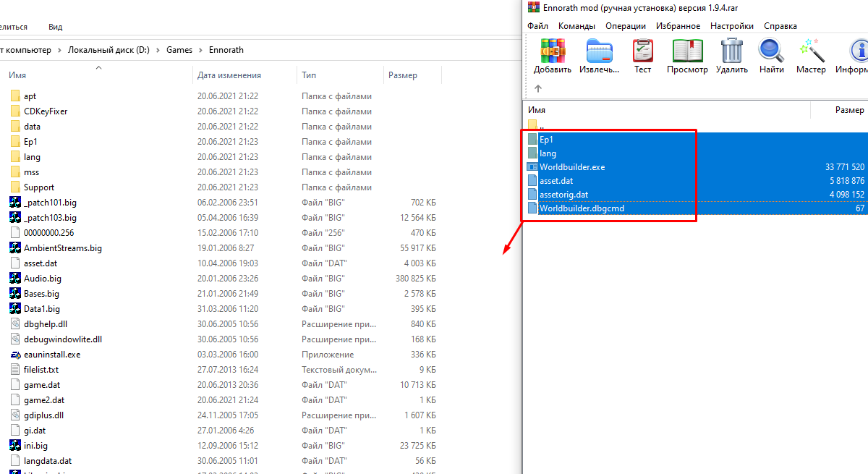The height and width of the screenshot is (474, 868).
Task: Open the Избранное menu
Action: click(x=678, y=25)
